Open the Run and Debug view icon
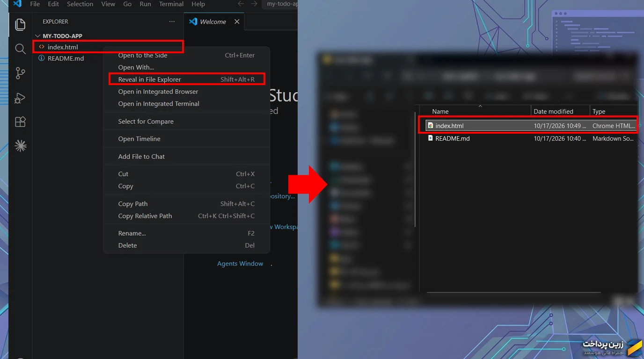 20,98
